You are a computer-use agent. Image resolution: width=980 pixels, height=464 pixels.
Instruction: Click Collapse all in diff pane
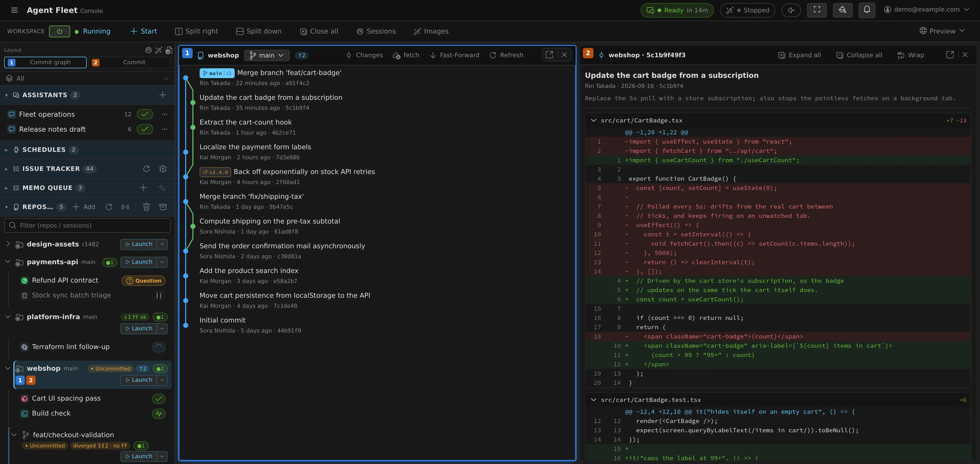859,55
